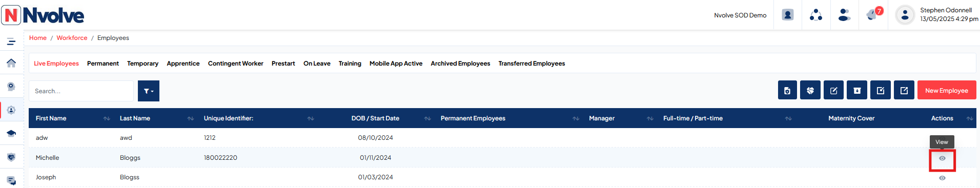
Task: Sort by the First Name column arrows
Action: [x=107, y=118]
